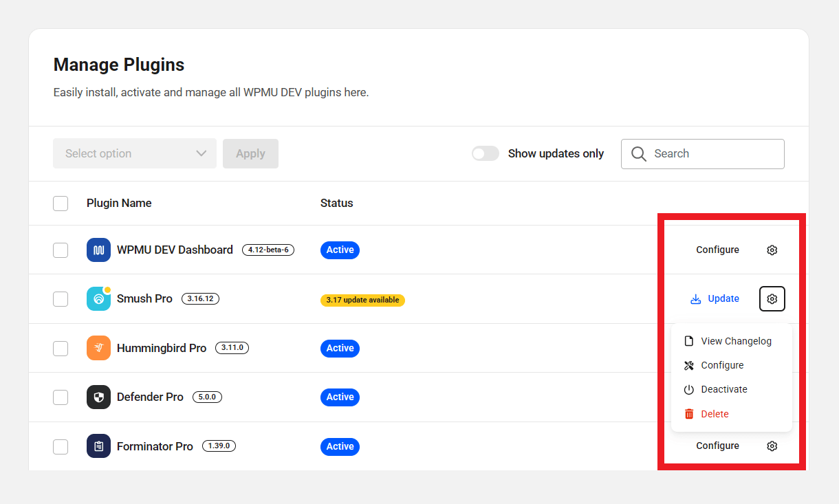Enable the Show updates only toggle
This screenshot has width=839, height=504.
[x=486, y=153]
